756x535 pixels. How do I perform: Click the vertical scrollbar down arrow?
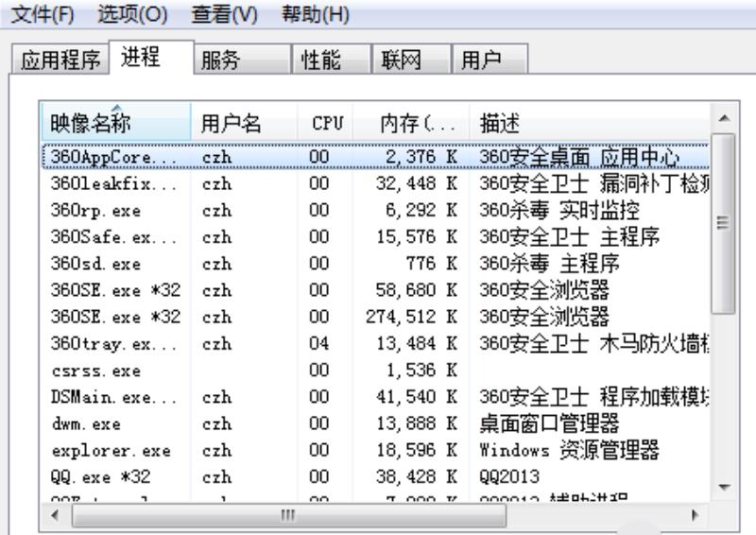coord(724,487)
